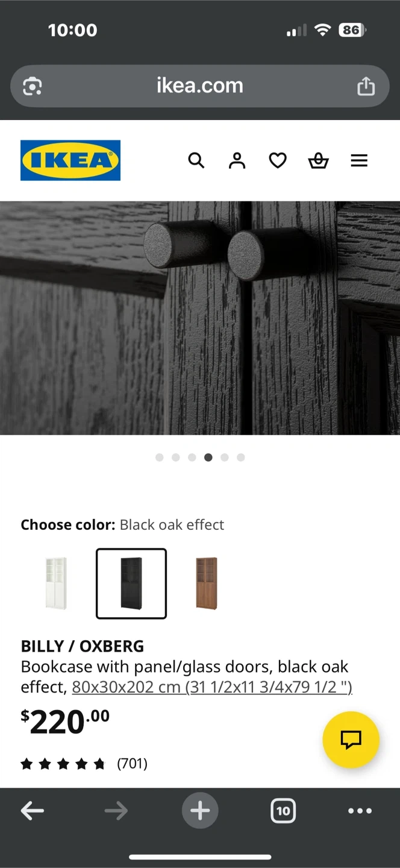Go to the IKEA logo home
This screenshot has height=868, width=400.
(70, 160)
